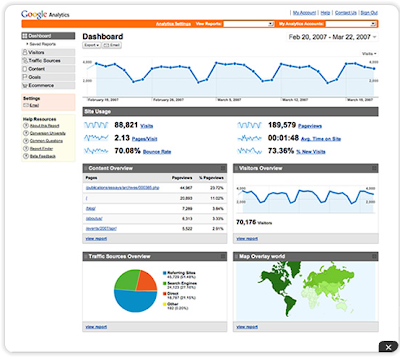400x361 pixels.
Task: Click the world map overlay thumbnail
Action: coord(306,291)
